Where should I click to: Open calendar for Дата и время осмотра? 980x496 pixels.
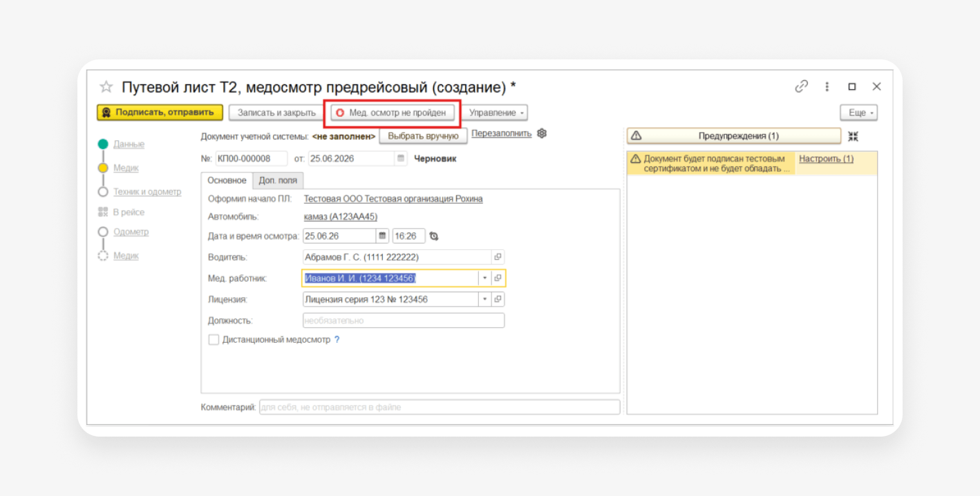pos(383,236)
